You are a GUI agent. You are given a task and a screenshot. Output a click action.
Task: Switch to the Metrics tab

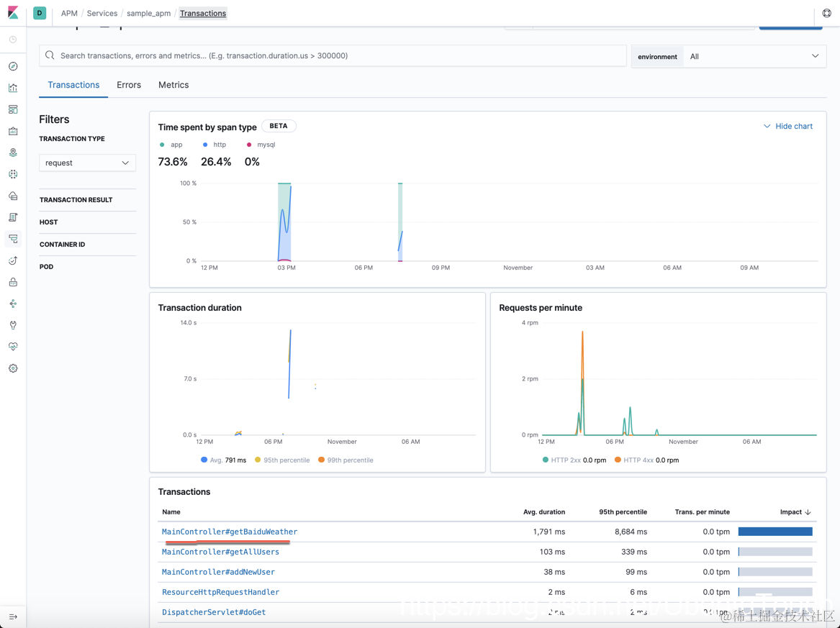click(x=173, y=85)
